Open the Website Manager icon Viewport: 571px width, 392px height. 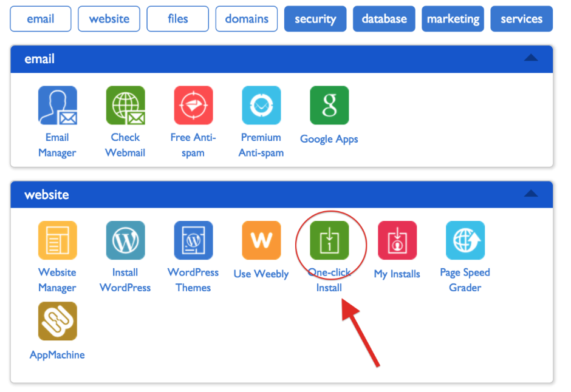click(x=58, y=240)
